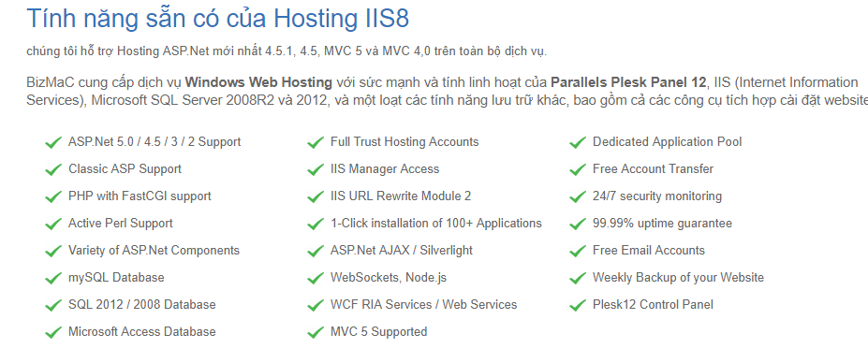Select the PHP with FastCGI support item
The image size is (868, 363).
click(140, 196)
